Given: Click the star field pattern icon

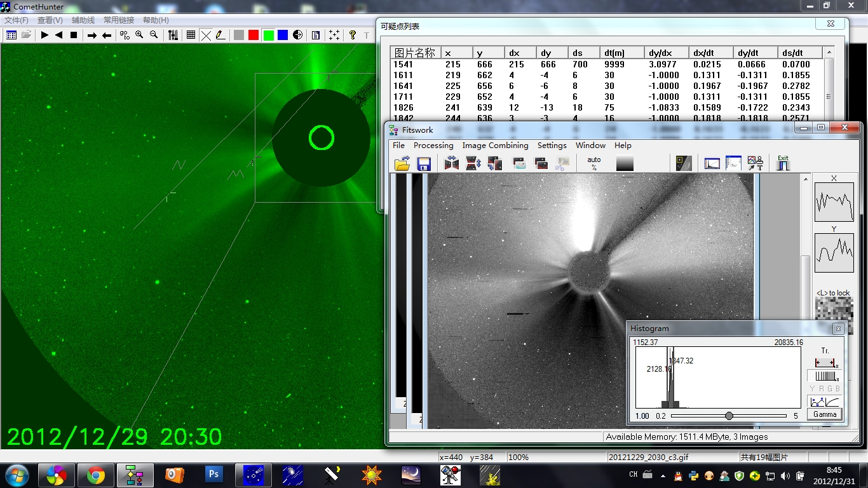Looking at the screenshot, I should coord(334,35).
